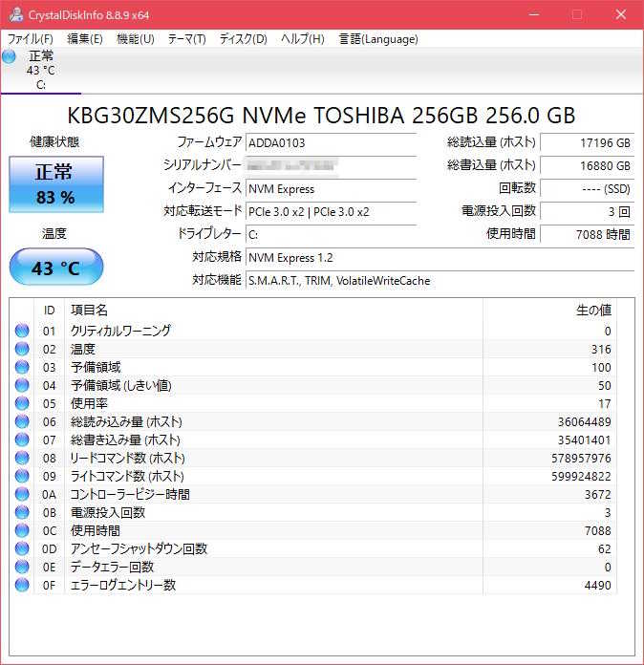Click status orb for ライトコマンド数 row
The image size is (644, 665).
click(22, 476)
